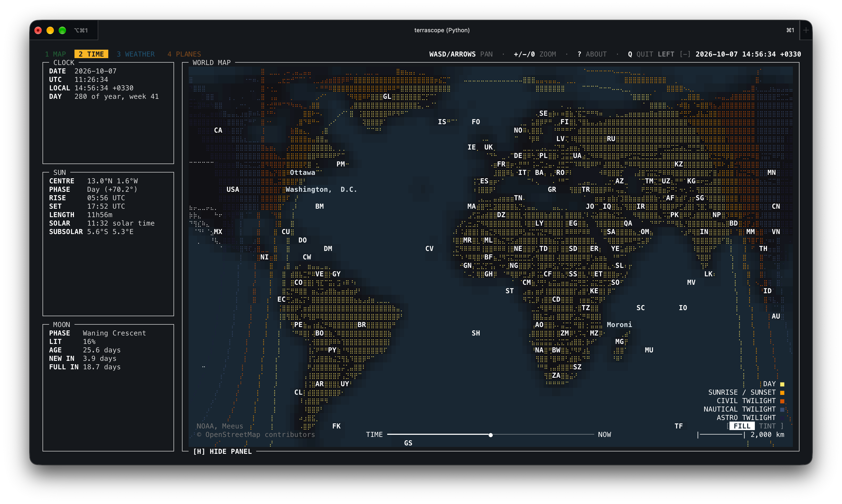This screenshot has height=504, width=842.
Task: Click the ZA South Africa label
Action: pos(556,375)
